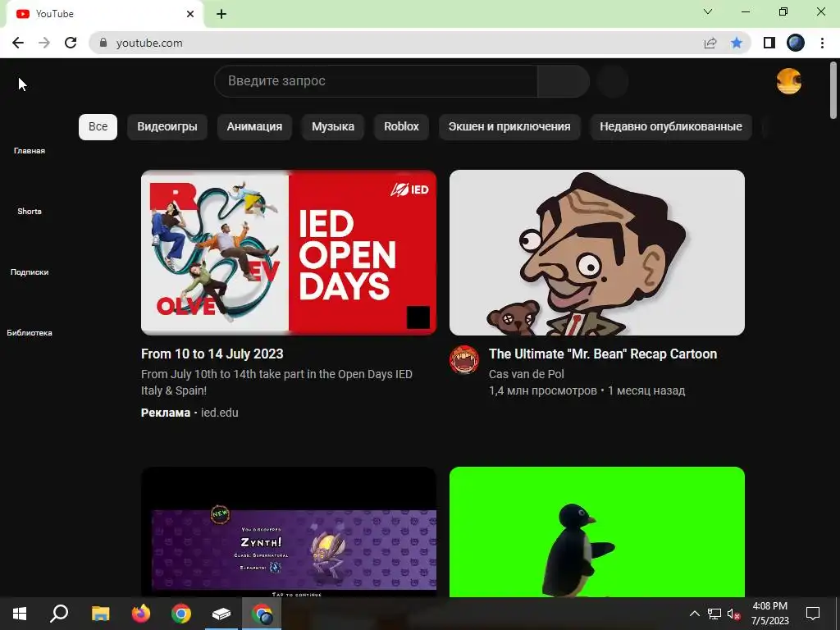Click '1,4 млн просмотров' video metadata
This screenshot has height=630, width=840.
click(543, 391)
